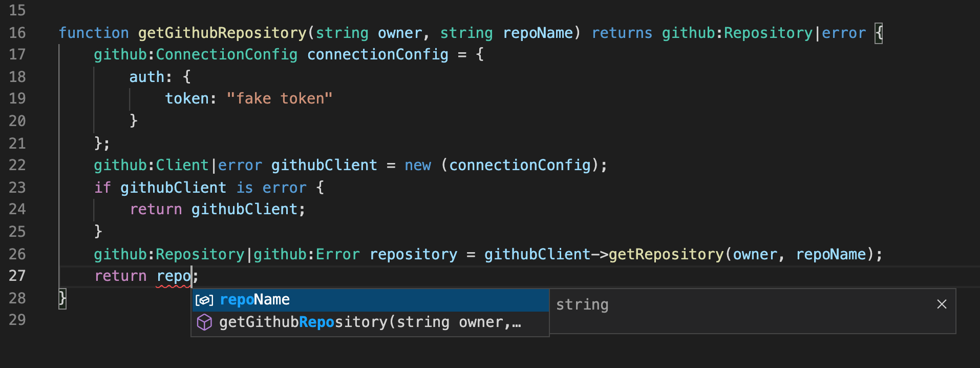Click the variable icon beside repoName suggestion

204,300
